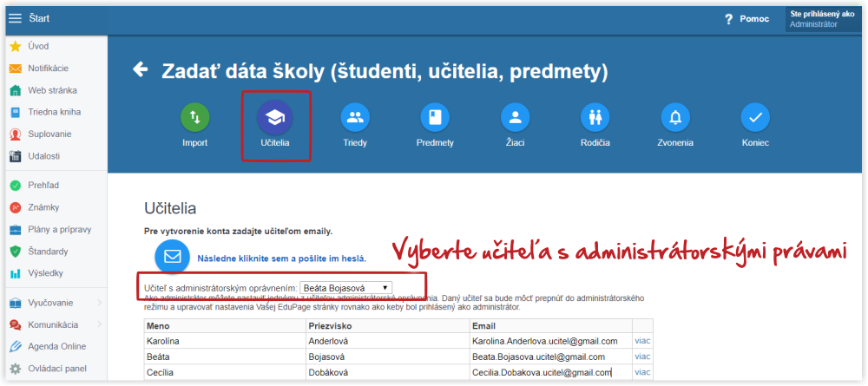Click the blue envelope send-passwords icon

(173, 257)
